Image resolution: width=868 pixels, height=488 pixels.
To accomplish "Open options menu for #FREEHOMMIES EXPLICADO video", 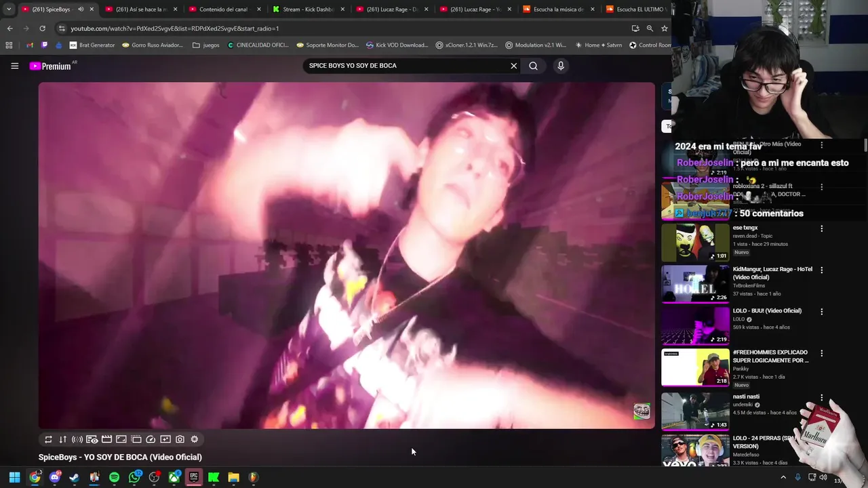I will pyautogui.click(x=821, y=353).
